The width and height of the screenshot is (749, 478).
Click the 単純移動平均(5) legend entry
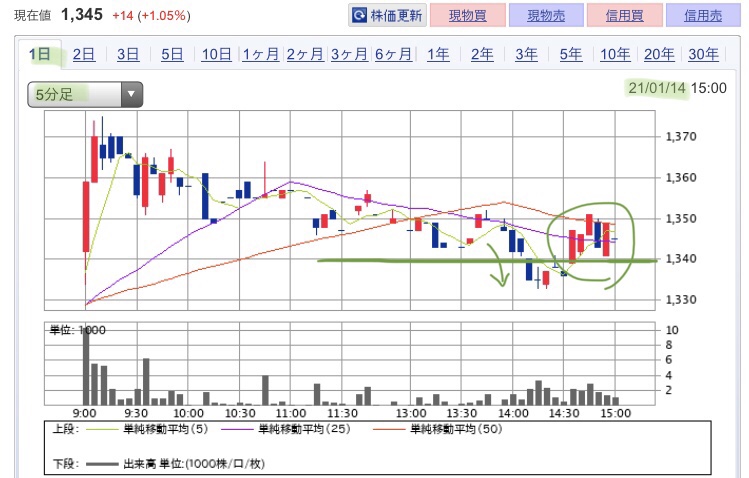click(x=148, y=429)
